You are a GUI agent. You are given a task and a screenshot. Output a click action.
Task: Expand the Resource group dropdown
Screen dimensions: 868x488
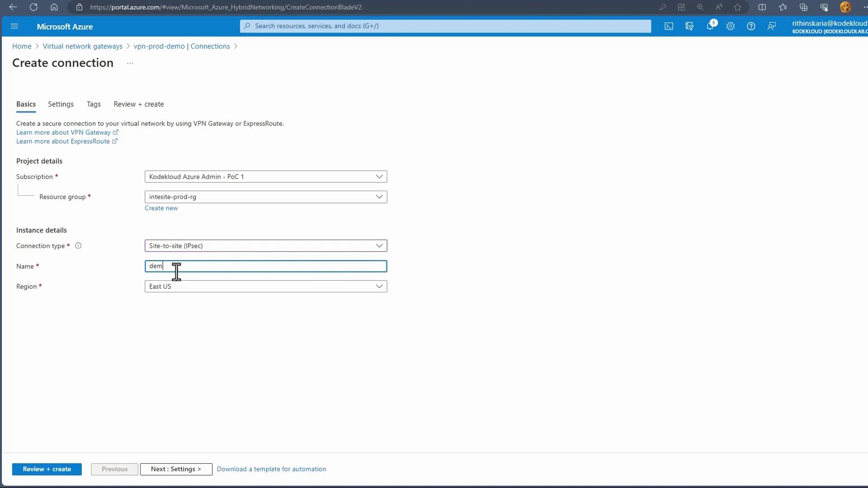click(x=379, y=197)
